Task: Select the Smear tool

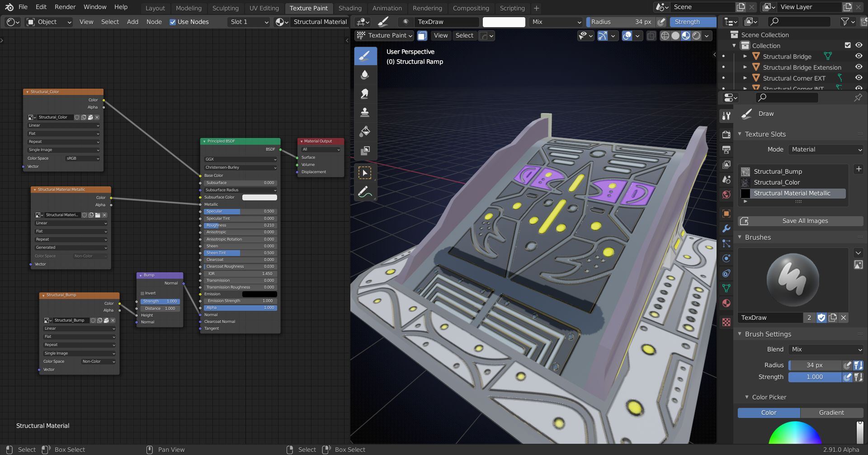Action: click(x=365, y=94)
